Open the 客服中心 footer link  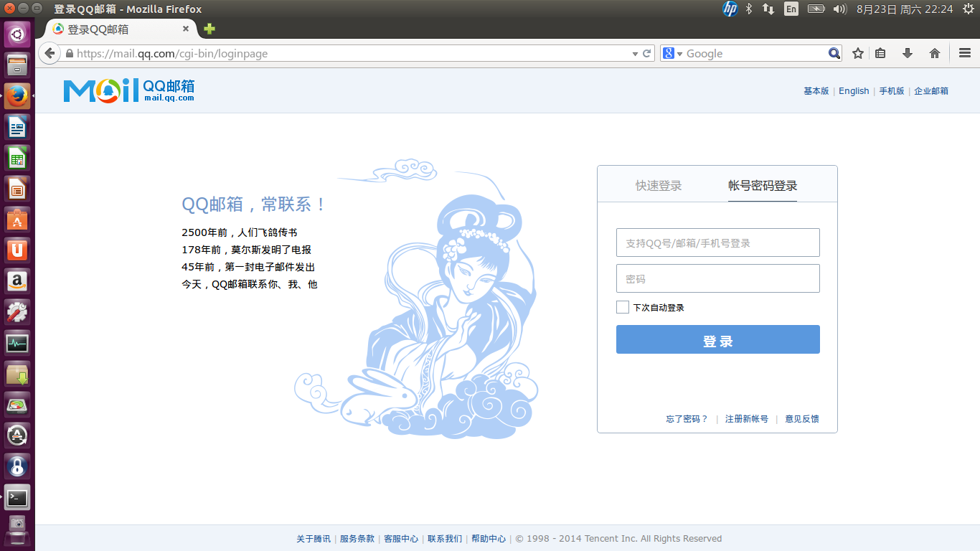401,539
